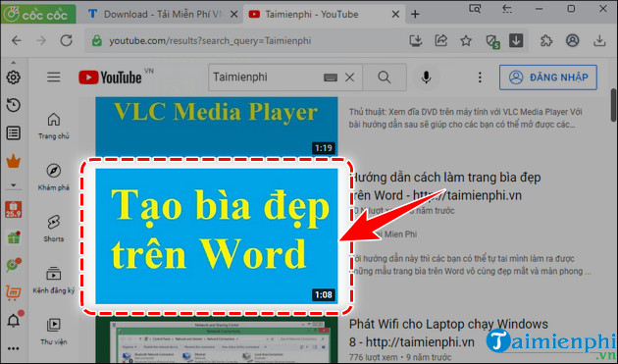
Task: Open the green gift box sidebar icon
Action: [14, 237]
